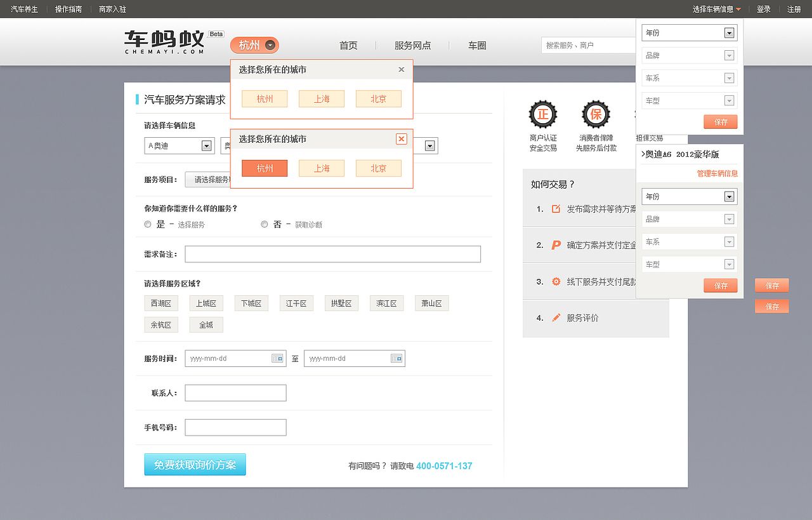Open 品牌 dropdown in 奥迪A6 panel
The image size is (812, 520).
(x=690, y=219)
